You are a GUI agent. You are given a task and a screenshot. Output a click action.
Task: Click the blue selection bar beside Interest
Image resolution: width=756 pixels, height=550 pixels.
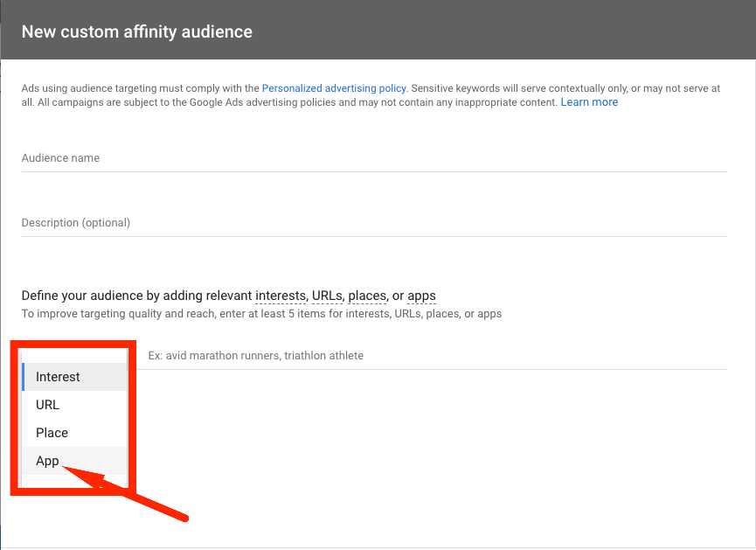coord(24,377)
